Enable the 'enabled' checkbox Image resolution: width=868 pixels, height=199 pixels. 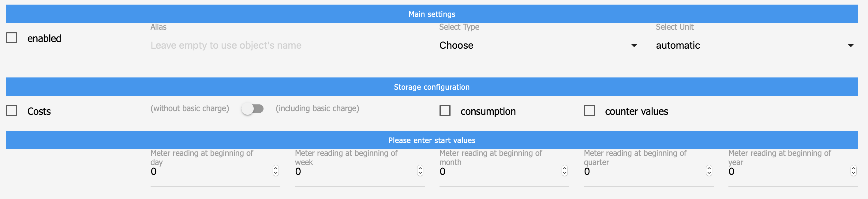pyautogui.click(x=11, y=38)
